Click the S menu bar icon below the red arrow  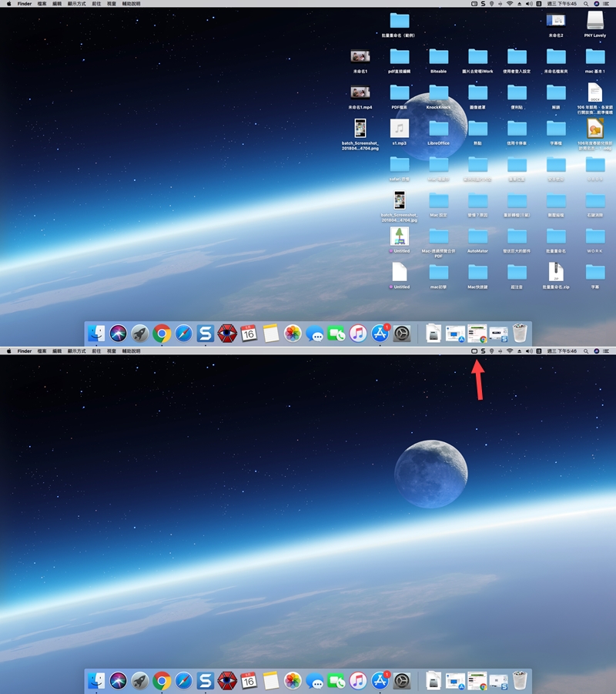483,351
